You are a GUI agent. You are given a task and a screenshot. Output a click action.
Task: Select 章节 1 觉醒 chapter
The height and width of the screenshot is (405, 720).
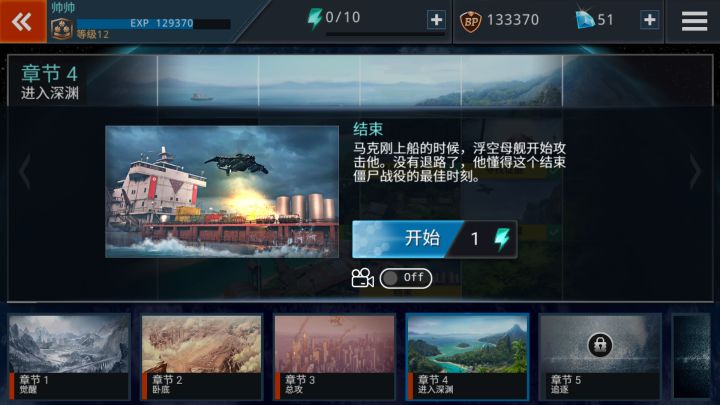[x=69, y=357]
